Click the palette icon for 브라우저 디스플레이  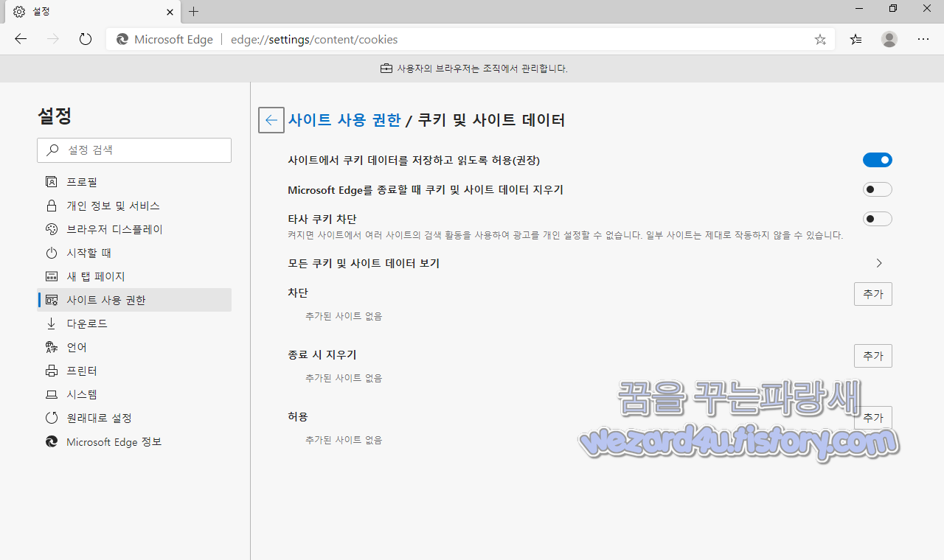click(52, 229)
